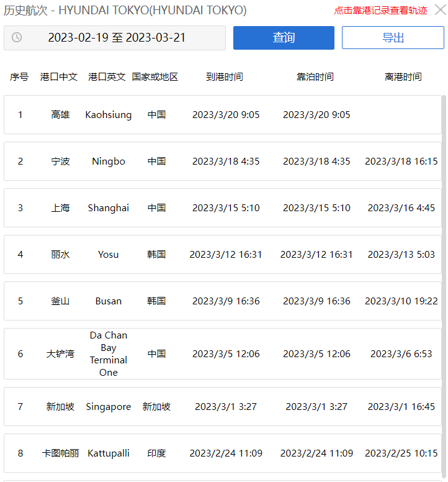Viewport: 448px width, 482px height.
Task: Click row number 8 of the list
Action: [x=20, y=453]
